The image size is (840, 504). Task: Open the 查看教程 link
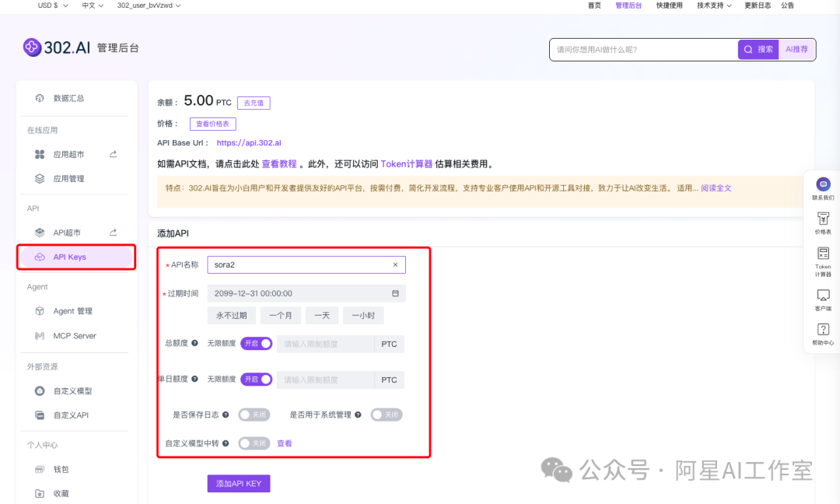[x=278, y=164]
